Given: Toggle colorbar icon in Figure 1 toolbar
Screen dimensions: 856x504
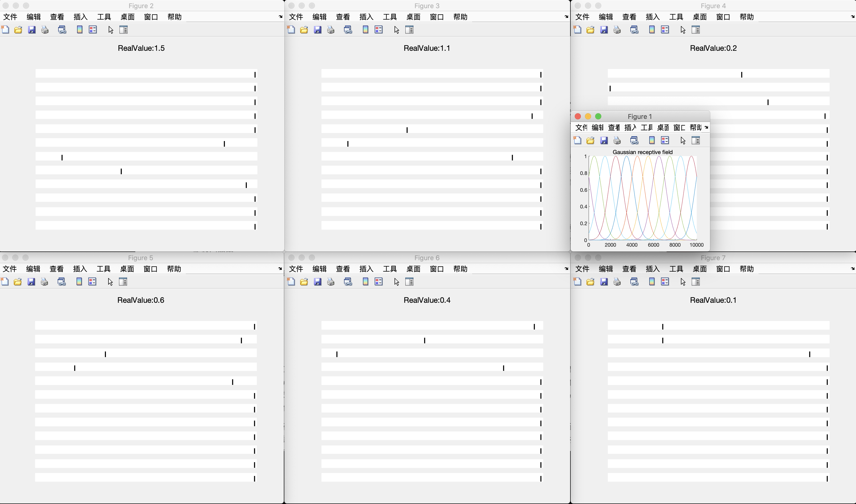Looking at the screenshot, I should pos(652,141).
